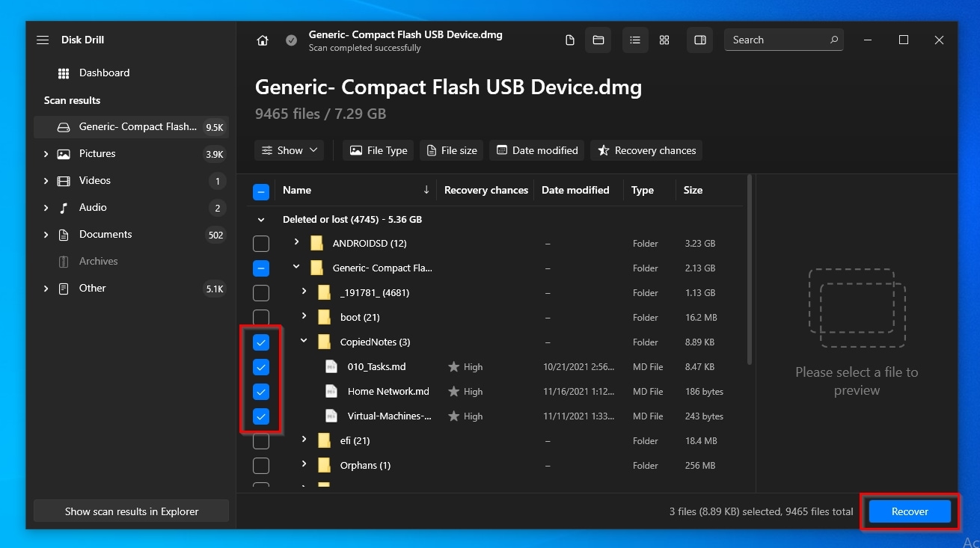980x548 pixels.
Task: Switch to folder view icon
Action: click(598, 40)
